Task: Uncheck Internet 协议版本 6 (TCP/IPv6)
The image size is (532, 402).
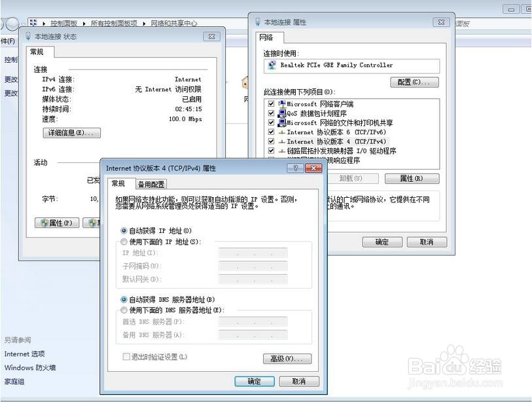Action: [271, 132]
